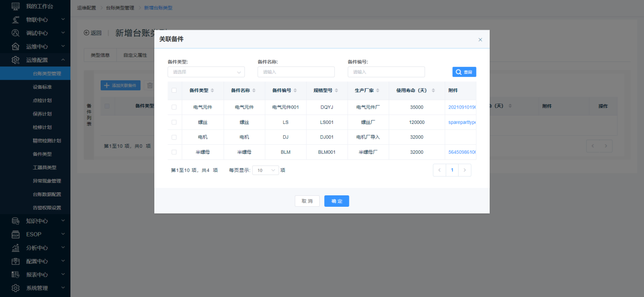This screenshot has width=644, height=297.
Task: Click the 返回 back arrow
Action: click(x=87, y=33)
